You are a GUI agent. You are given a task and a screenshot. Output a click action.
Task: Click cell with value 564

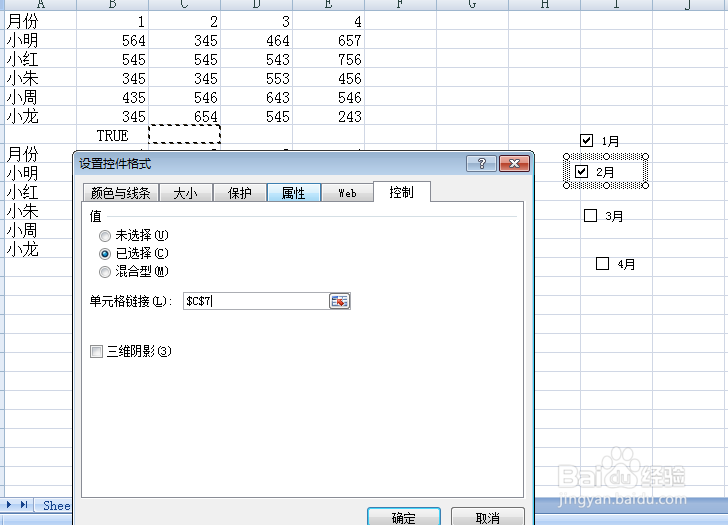point(112,40)
